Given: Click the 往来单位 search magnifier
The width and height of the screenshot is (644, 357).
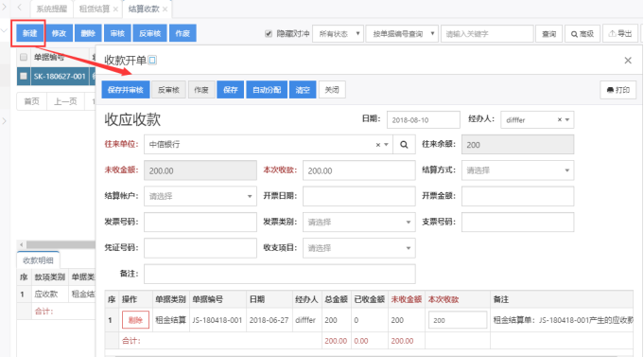Looking at the screenshot, I should coord(404,145).
